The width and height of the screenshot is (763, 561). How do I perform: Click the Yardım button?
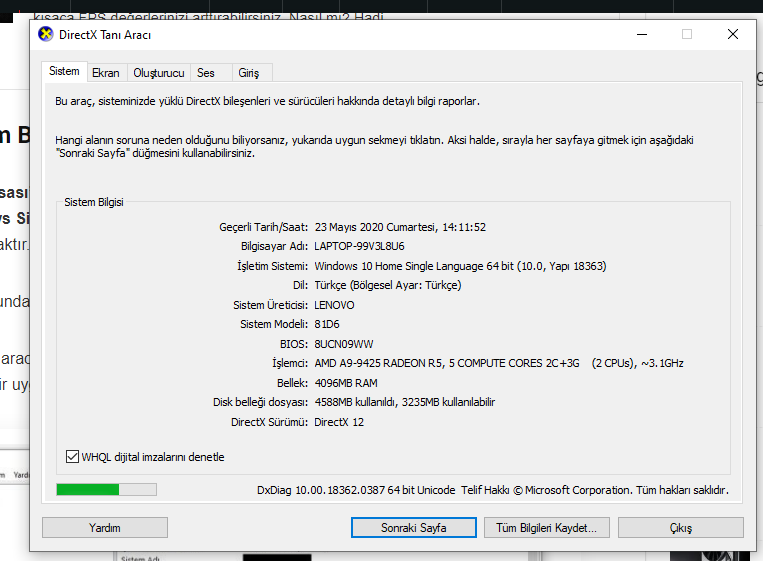click(x=105, y=528)
